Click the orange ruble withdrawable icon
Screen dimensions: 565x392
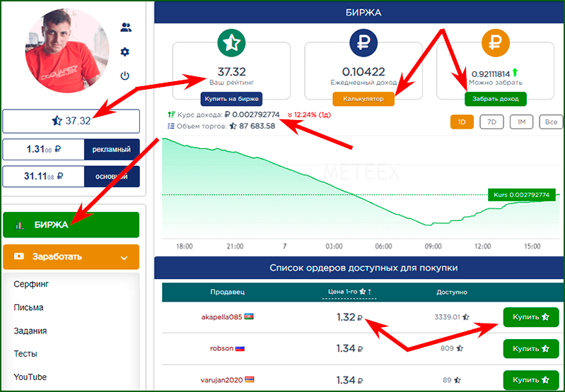[x=496, y=43]
